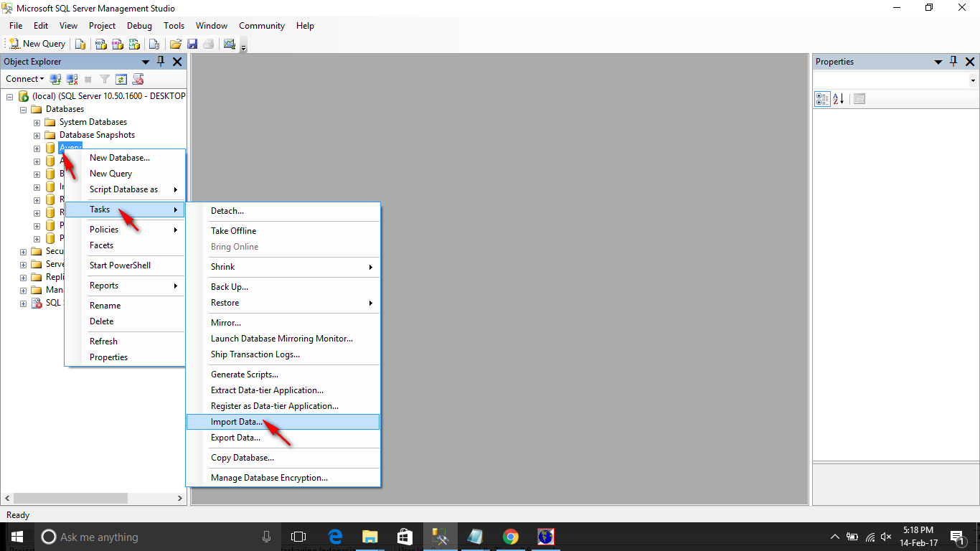Expand the System Databases node
Viewport: 980px width, 551px height.
pyautogui.click(x=36, y=121)
